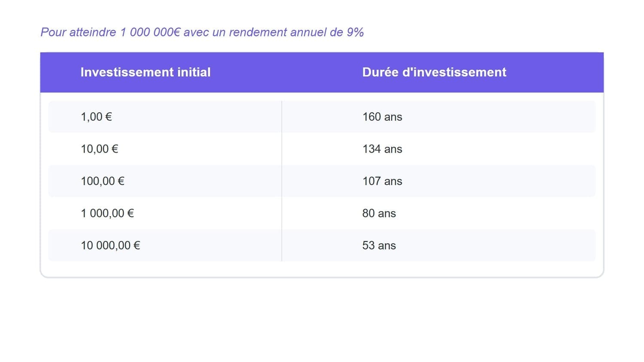
Task: Click the "Durée d'investissement" column header
Action: tap(434, 72)
